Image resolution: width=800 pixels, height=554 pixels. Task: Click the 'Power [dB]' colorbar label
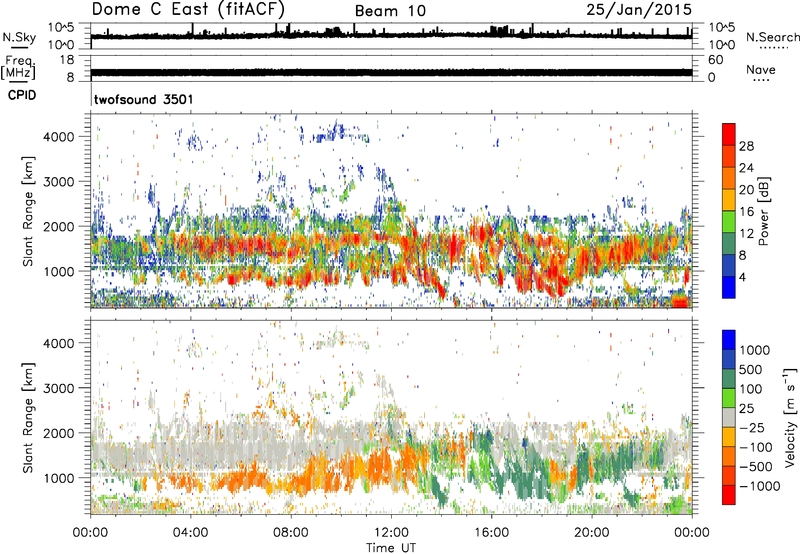coord(763,211)
